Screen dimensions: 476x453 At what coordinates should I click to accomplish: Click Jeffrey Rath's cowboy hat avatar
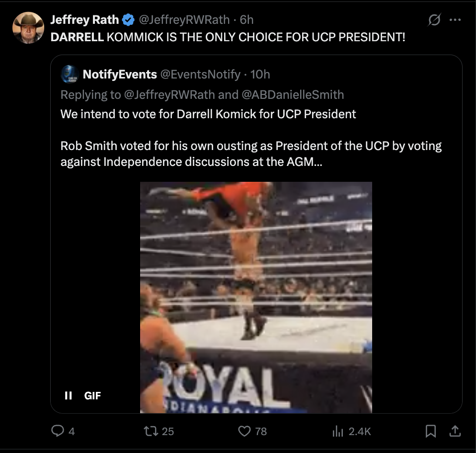tap(28, 28)
